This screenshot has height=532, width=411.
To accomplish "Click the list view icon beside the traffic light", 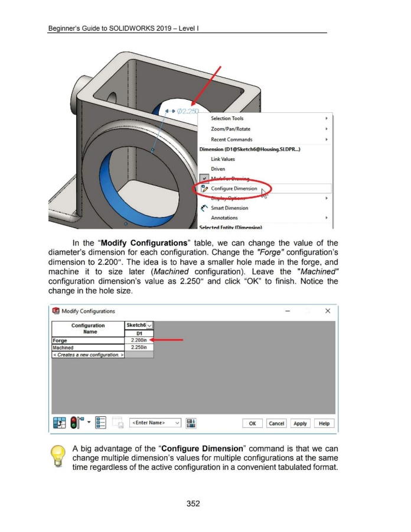I will [100, 423].
